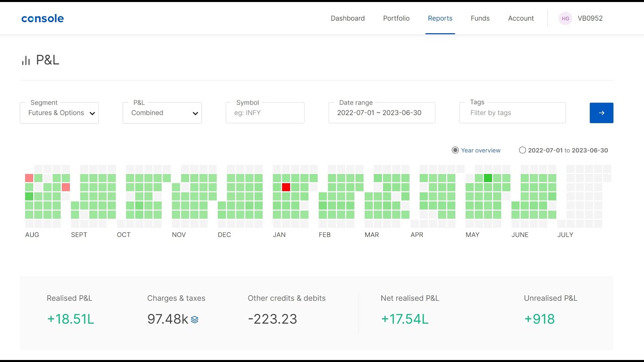This screenshot has width=644, height=362.
Task: Click the P&L bar chart icon
Action: (x=26, y=61)
